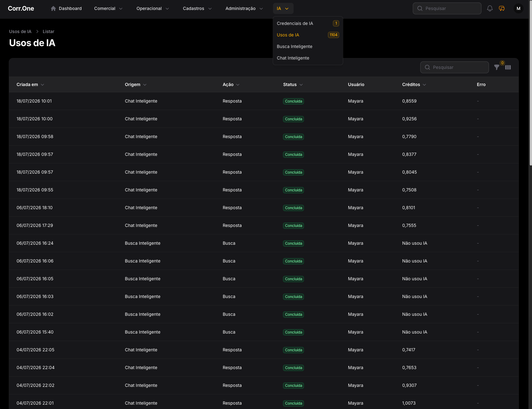Image resolution: width=532 pixels, height=409 pixels.
Task: Sort by Ação column
Action: pos(231,84)
